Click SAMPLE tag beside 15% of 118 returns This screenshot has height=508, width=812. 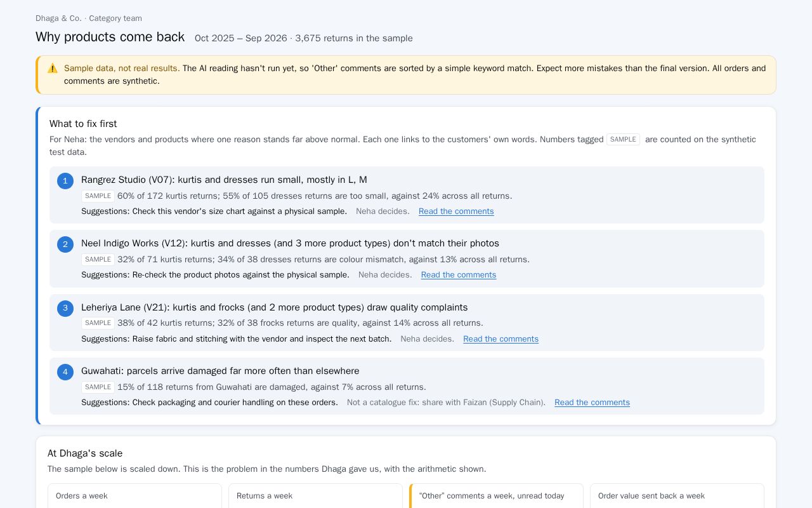pos(98,387)
